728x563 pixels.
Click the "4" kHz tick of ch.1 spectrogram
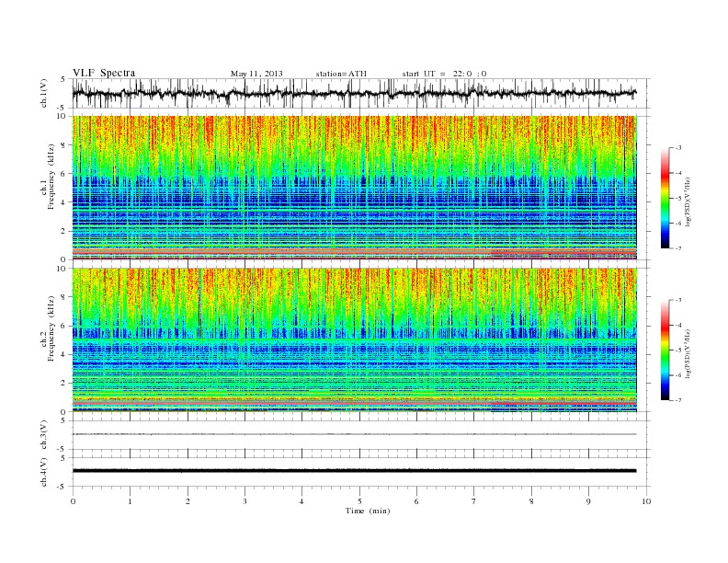[63, 202]
